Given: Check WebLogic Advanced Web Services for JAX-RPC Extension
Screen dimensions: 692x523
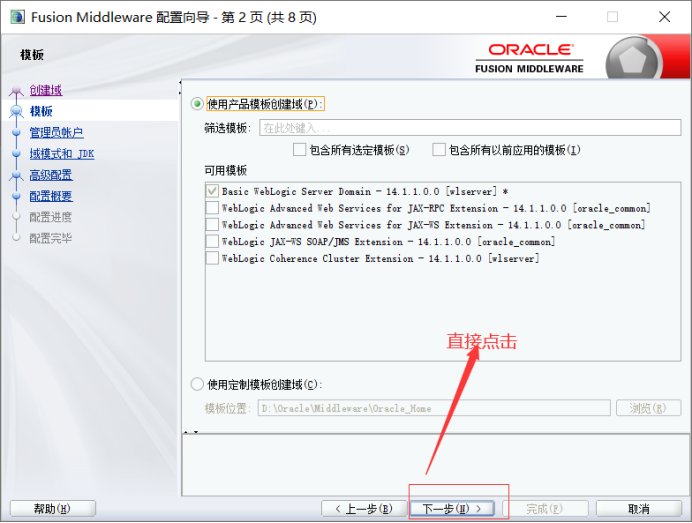Looking at the screenshot, I should [x=212, y=208].
